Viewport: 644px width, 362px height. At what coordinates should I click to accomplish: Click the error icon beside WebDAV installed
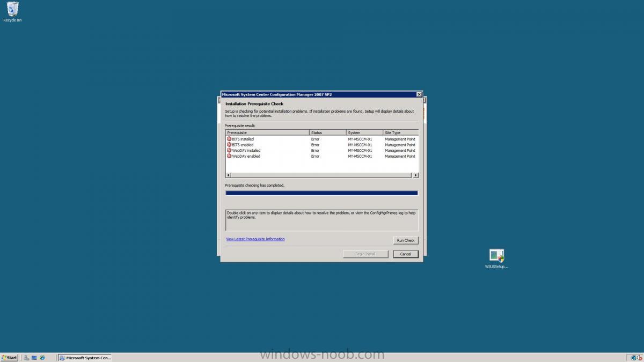[x=229, y=151]
